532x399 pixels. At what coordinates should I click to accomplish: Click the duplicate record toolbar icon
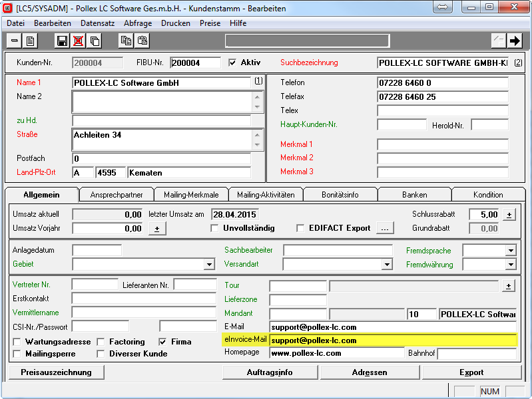tap(95, 41)
